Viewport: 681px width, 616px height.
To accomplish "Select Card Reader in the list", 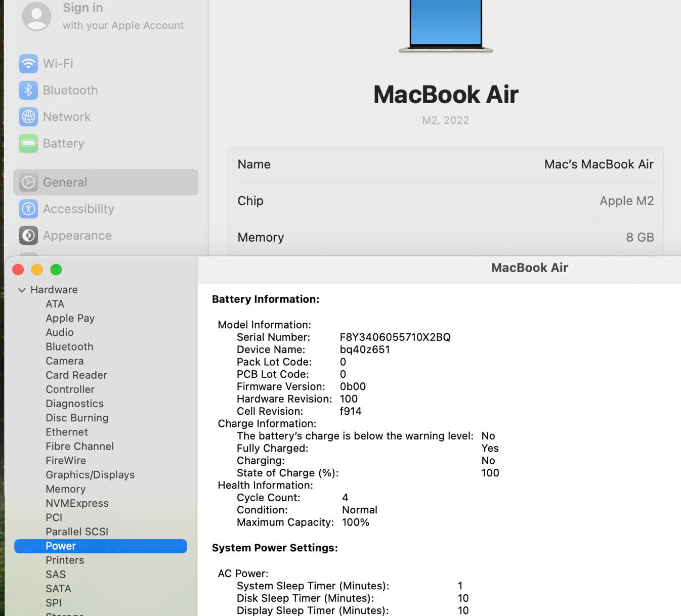I will click(76, 375).
